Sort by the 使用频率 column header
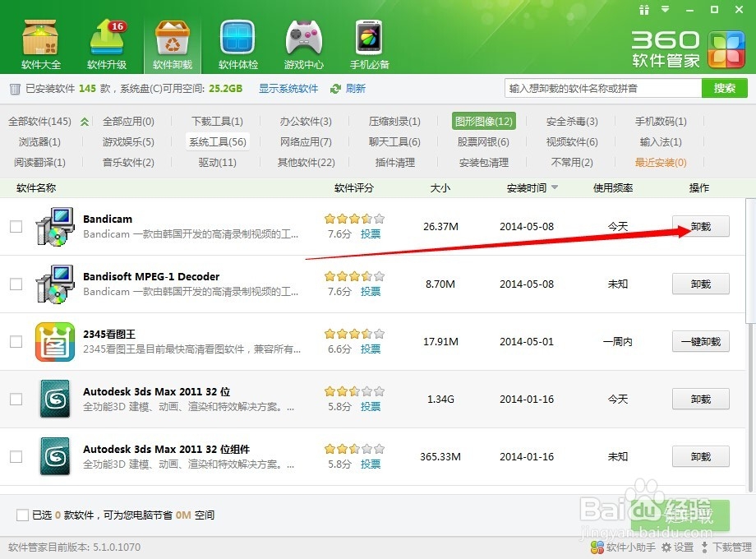Image resolution: width=756 pixels, height=559 pixels. [613, 187]
